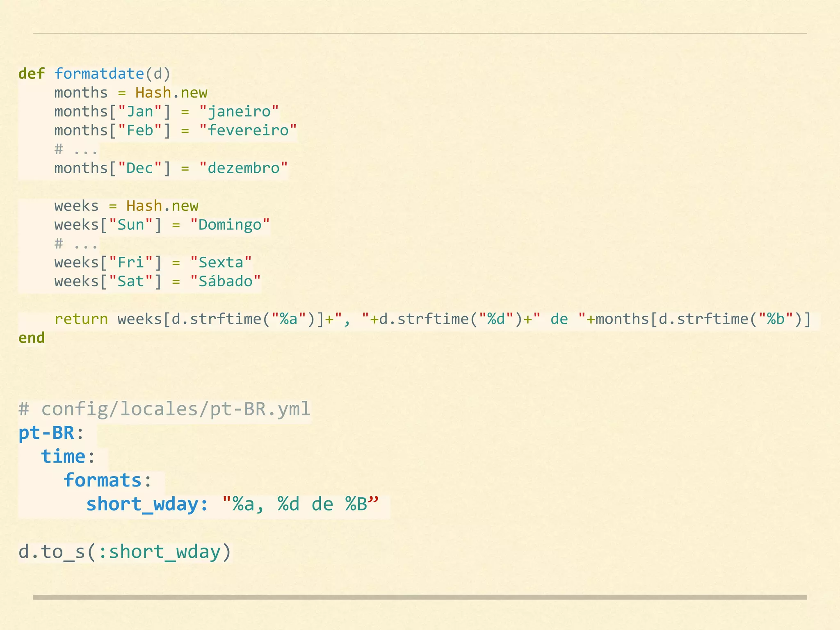Click the "Sábado" string literal
This screenshot has width=840, height=630.
(x=225, y=281)
